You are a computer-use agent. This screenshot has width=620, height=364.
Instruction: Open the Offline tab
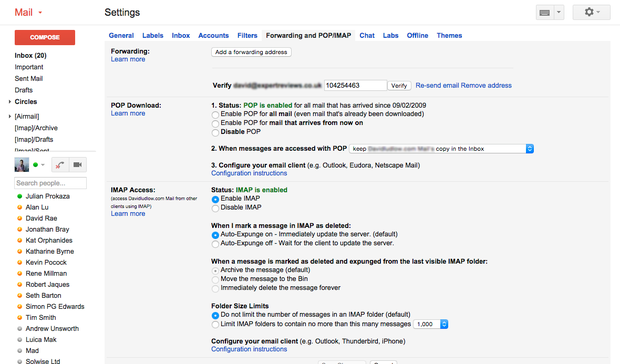(418, 36)
